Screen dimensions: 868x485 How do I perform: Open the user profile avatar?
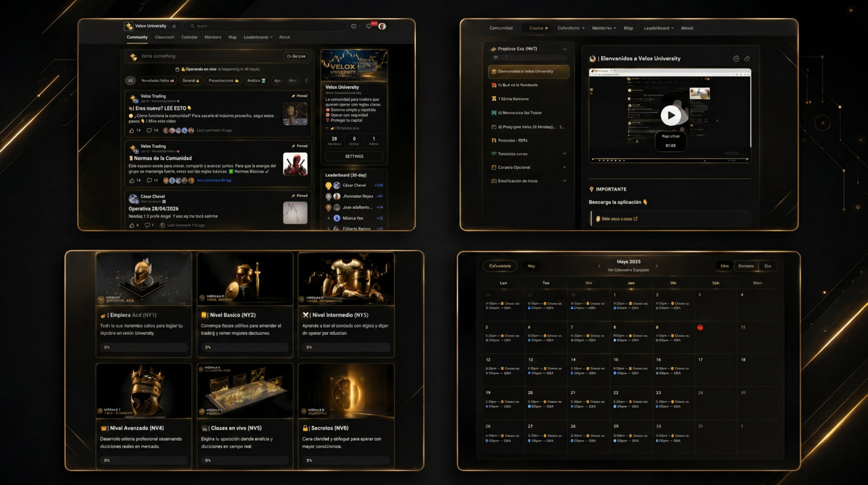point(382,27)
